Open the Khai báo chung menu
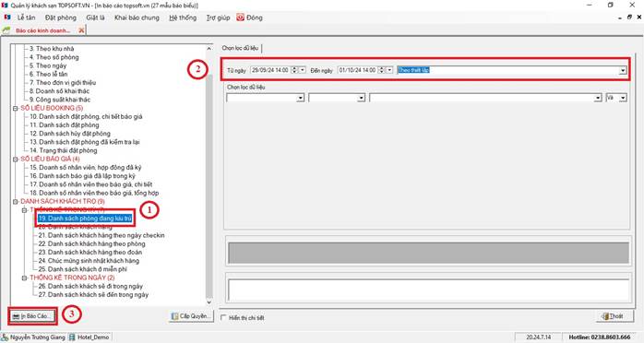Viewport: 644px width, 343px height. (137, 18)
